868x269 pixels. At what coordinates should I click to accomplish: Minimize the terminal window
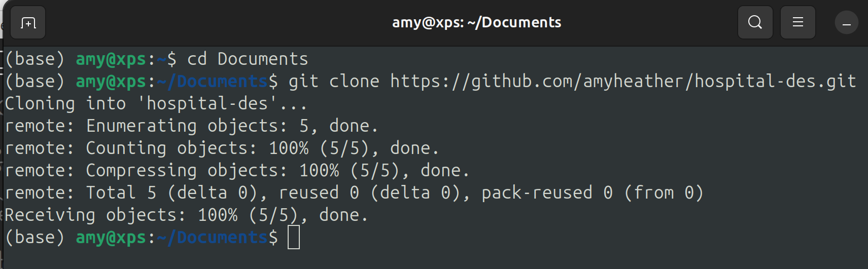click(x=846, y=23)
